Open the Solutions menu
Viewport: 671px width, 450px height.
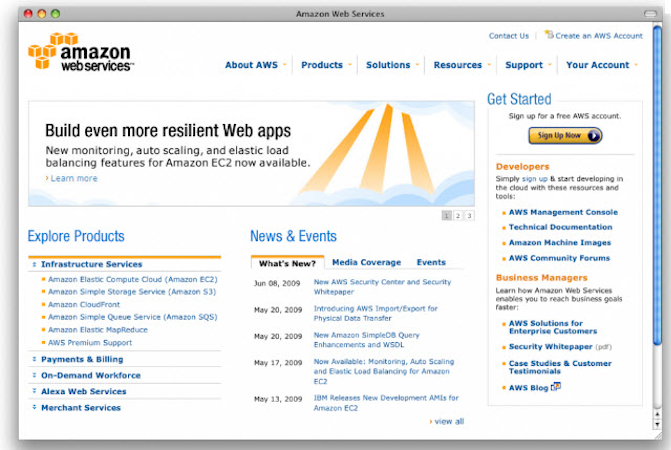click(x=392, y=65)
